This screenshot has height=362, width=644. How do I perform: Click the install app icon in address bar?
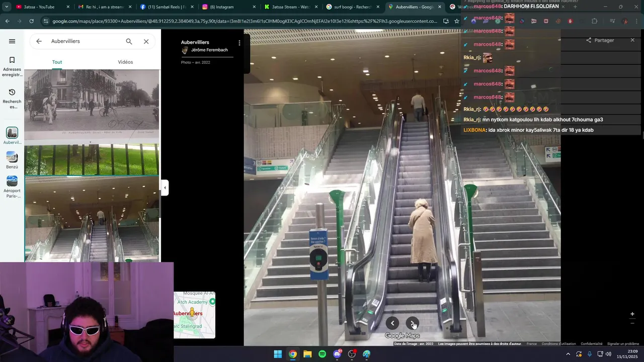446,21
